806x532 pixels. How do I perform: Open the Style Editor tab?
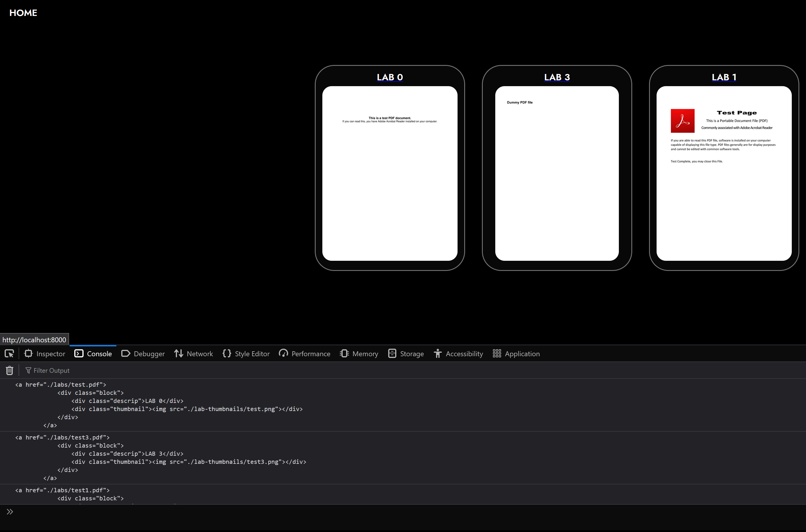click(x=246, y=354)
